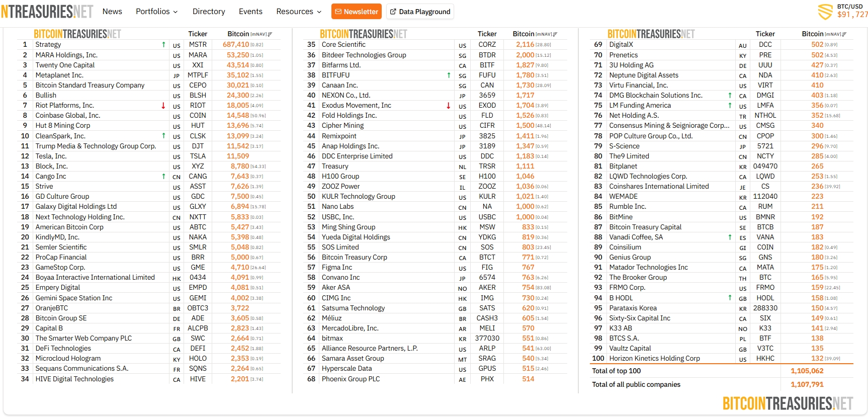The image size is (868, 417).
Task: Click the H100 Group company name
Action: (340, 177)
